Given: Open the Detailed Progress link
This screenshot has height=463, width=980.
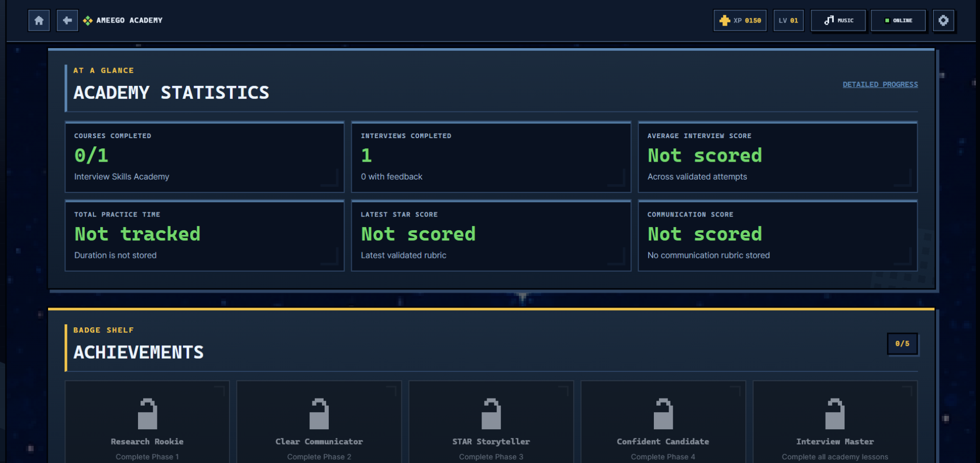Looking at the screenshot, I should pyautogui.click(x=880, y=84).
